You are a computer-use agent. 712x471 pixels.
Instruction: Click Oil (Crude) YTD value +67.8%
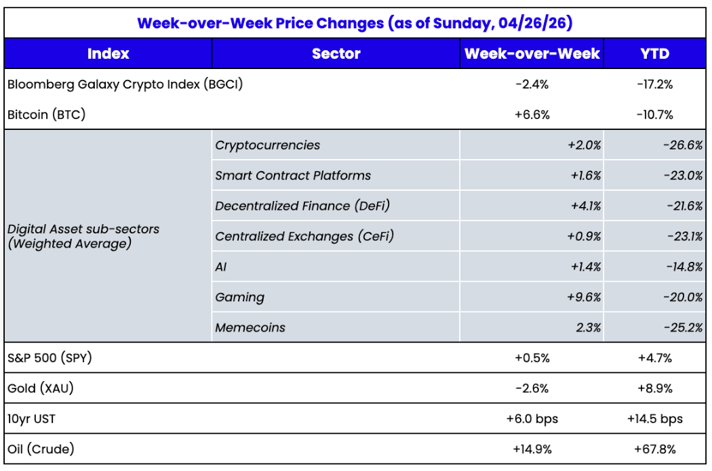(x=656, y=448)
